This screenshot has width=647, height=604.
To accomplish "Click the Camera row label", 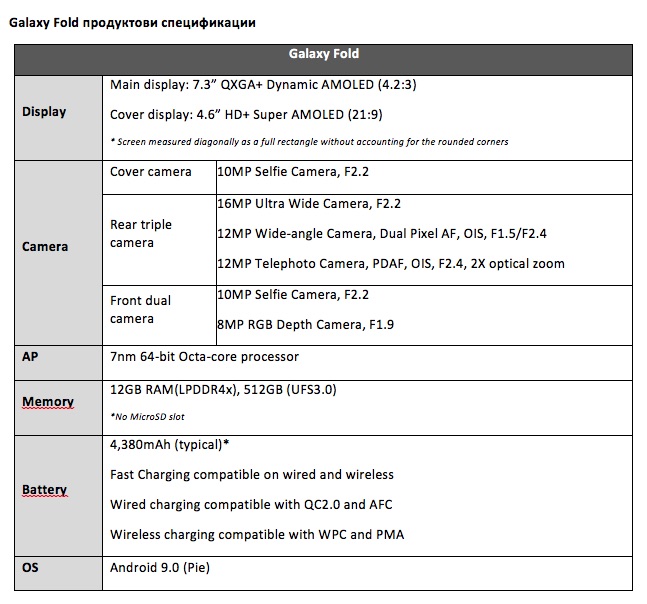I will click(x=45, y=247).
